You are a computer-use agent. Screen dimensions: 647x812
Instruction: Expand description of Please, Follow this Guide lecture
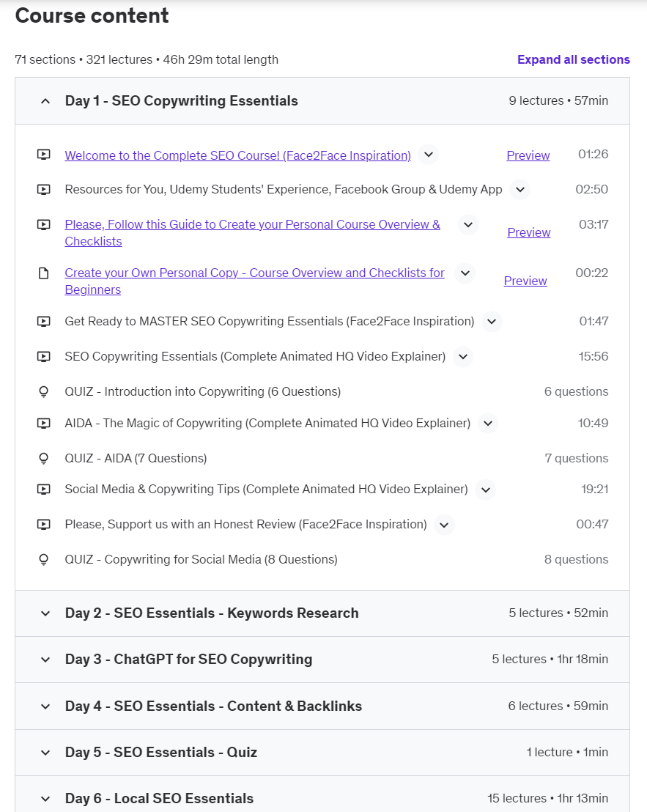click(x=468, y=225)
